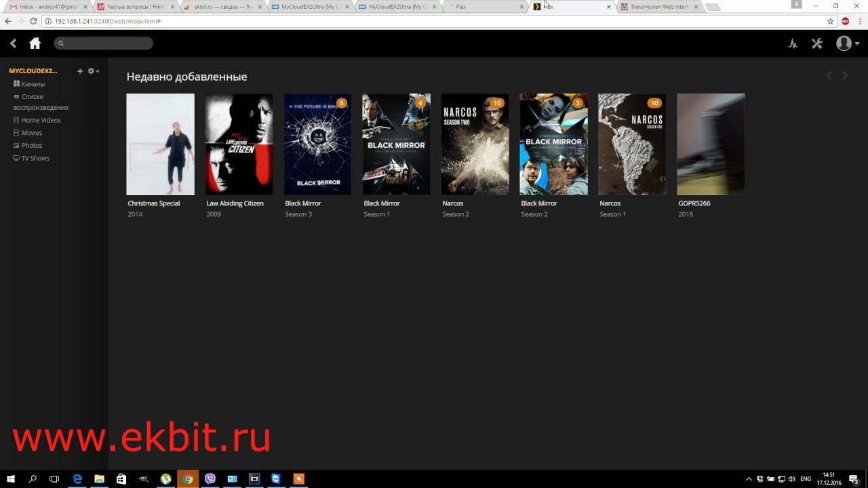Screen dimensions: 868x488
Task: Open a new browser tab
Action: pyautogui.click(x=713, y=7)
